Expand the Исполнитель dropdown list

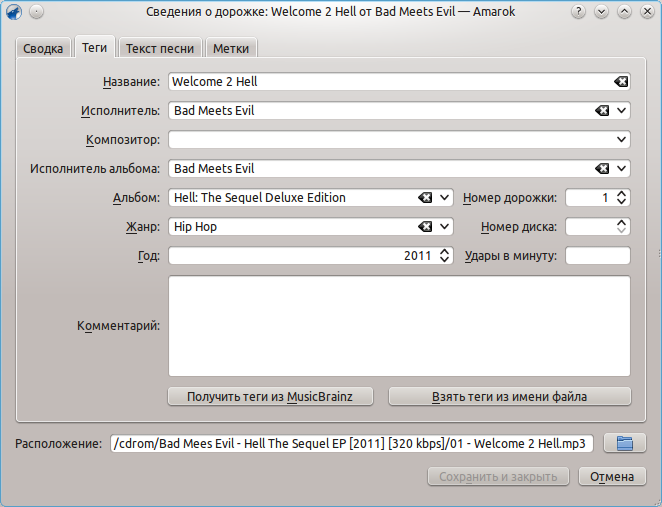tap(621, 111)
